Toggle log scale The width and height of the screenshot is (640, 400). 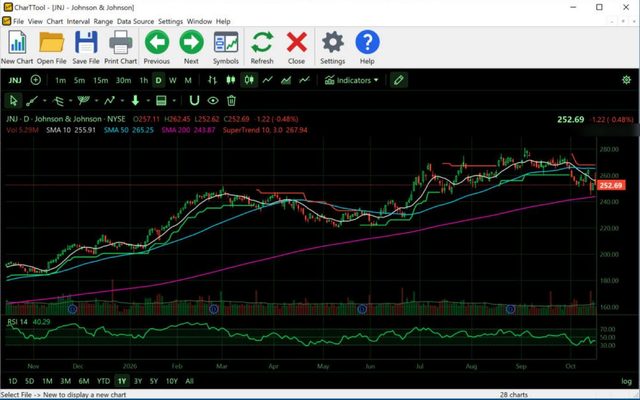click(626, 381)
